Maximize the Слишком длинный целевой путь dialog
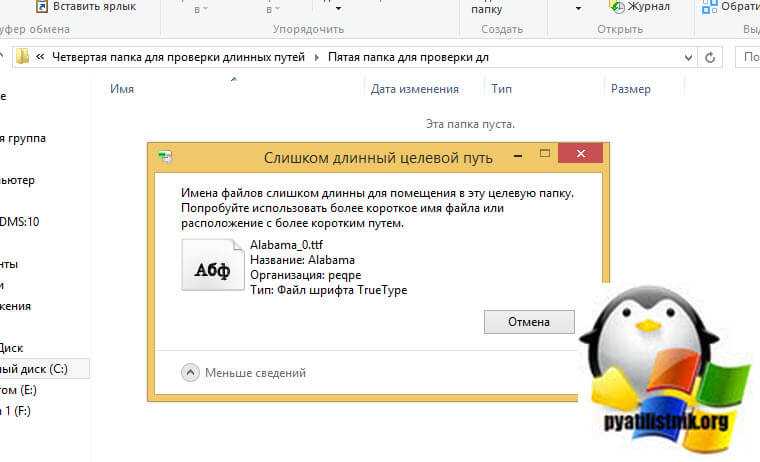The width and height of the screenshot is (760, 462). (545, 154)
